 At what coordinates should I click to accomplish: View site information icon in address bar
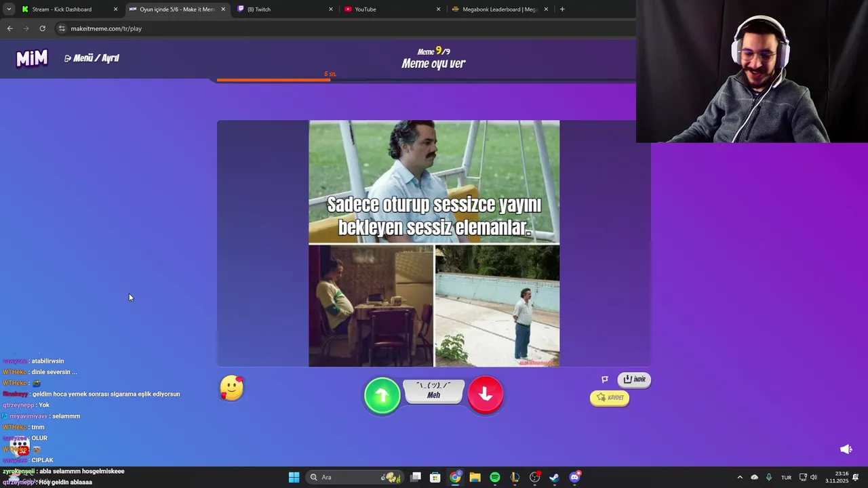tap(62, 28)
